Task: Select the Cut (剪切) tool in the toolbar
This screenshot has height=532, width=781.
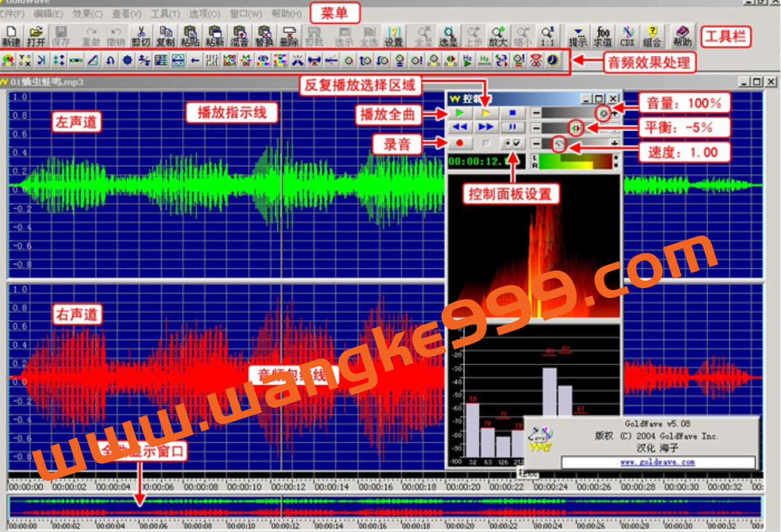Action: click(141, 36)
